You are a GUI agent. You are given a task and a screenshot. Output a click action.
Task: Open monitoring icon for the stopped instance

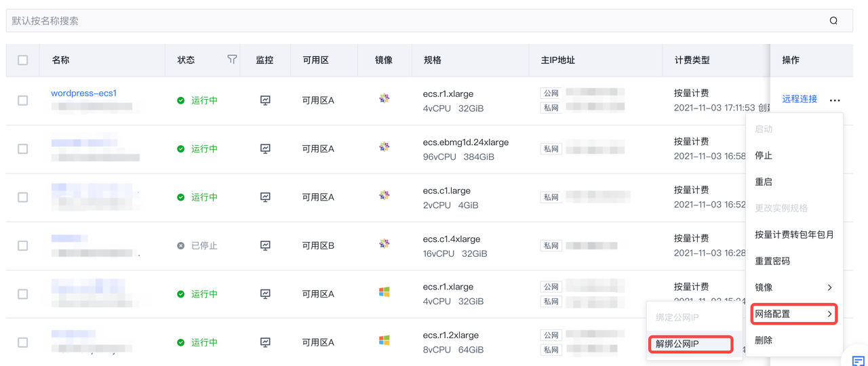coord(265,245)
